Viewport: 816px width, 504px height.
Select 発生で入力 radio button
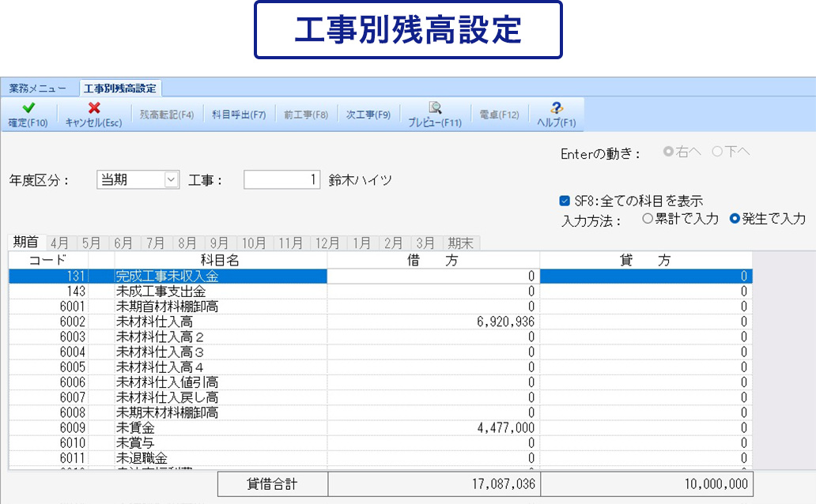pos(735,219)
